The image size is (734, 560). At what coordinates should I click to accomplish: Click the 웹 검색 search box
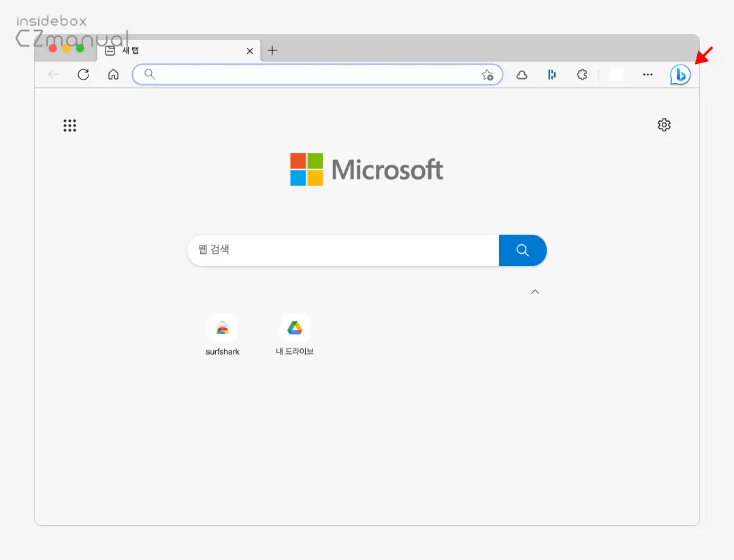pos(343,250)
